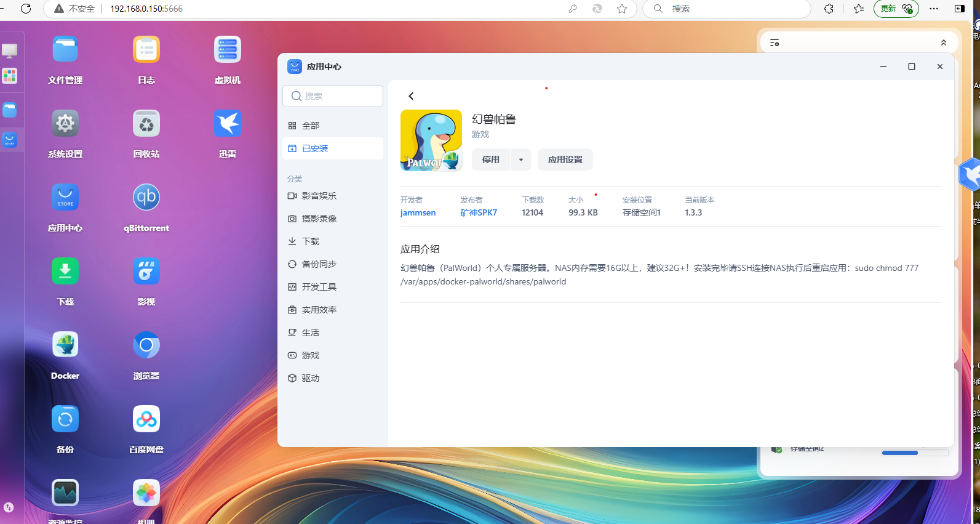The height and width of the screenshot is (524, 980).
Task: Click the 应用介绍 heading
Action: point(420,249)
